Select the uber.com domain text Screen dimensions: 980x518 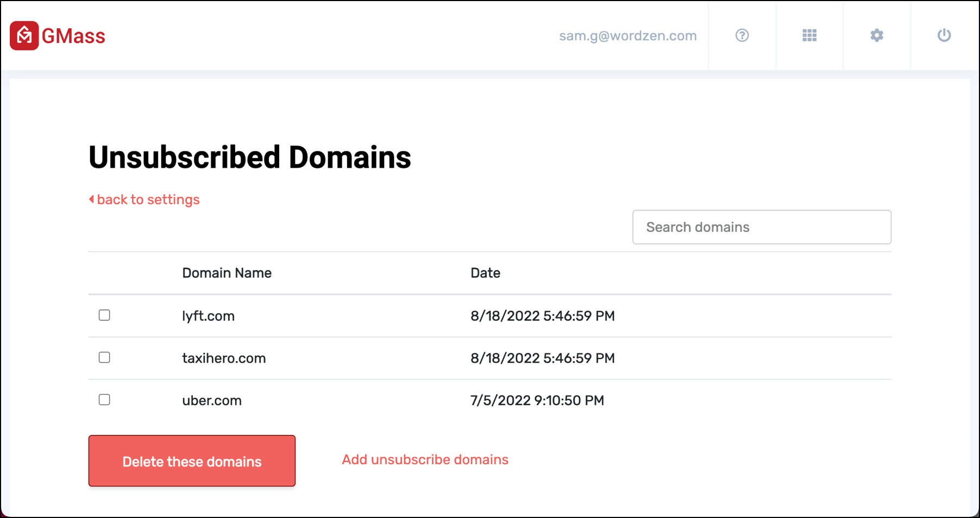[x=212, y=401]
